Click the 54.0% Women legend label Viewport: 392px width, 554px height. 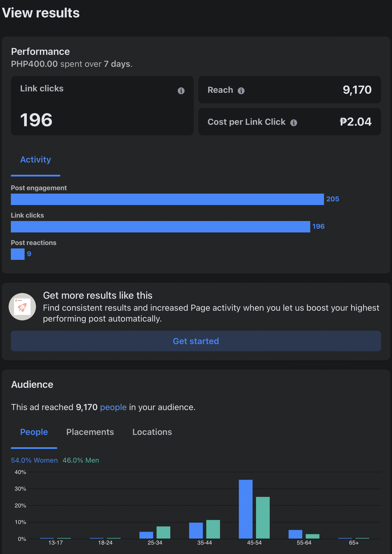pos(34,460)
